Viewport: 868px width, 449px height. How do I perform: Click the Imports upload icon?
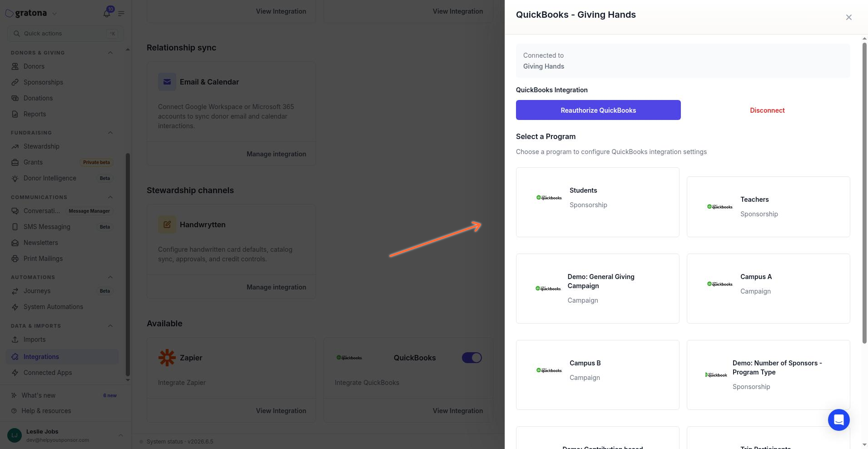coord(15,339)
